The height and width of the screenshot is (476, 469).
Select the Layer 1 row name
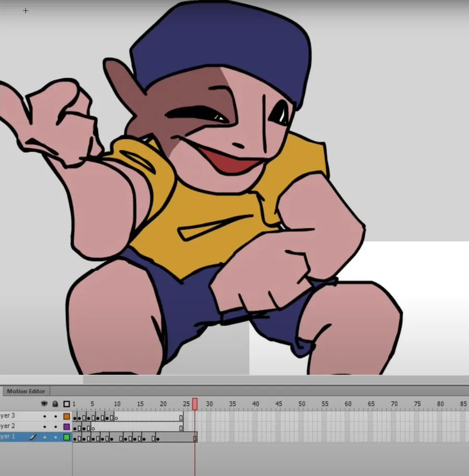(7, 436)
